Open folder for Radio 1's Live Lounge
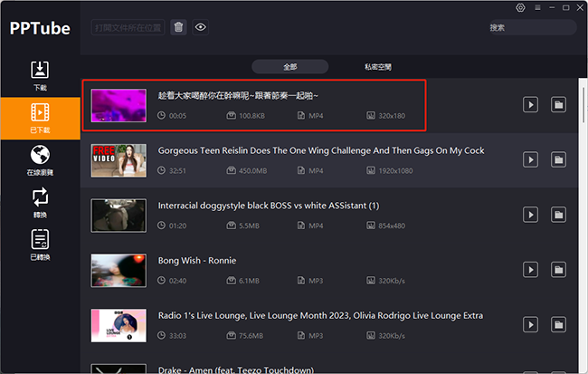Image resolution: width=588 pixels, height=374 pixels. coord(558,325)
